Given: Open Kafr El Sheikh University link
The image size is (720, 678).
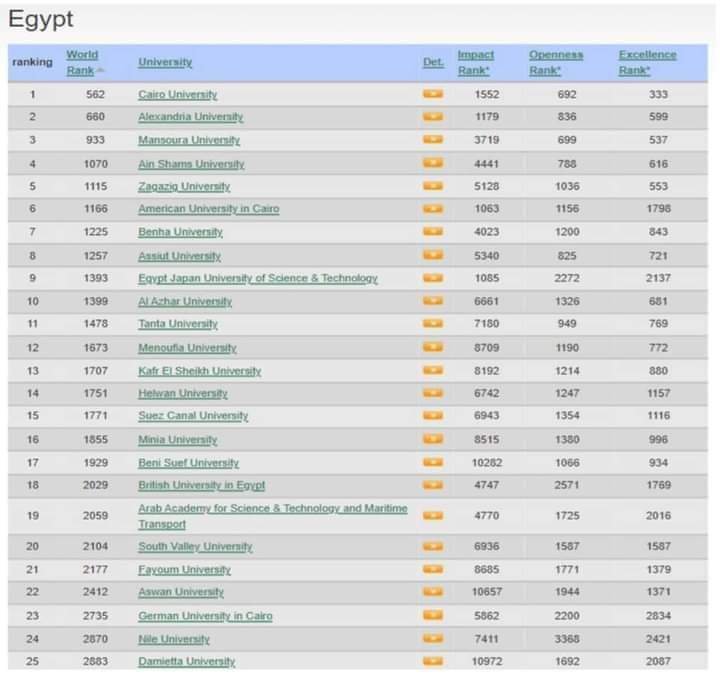Looking at the screenshot, I should [x=200, y=371].
